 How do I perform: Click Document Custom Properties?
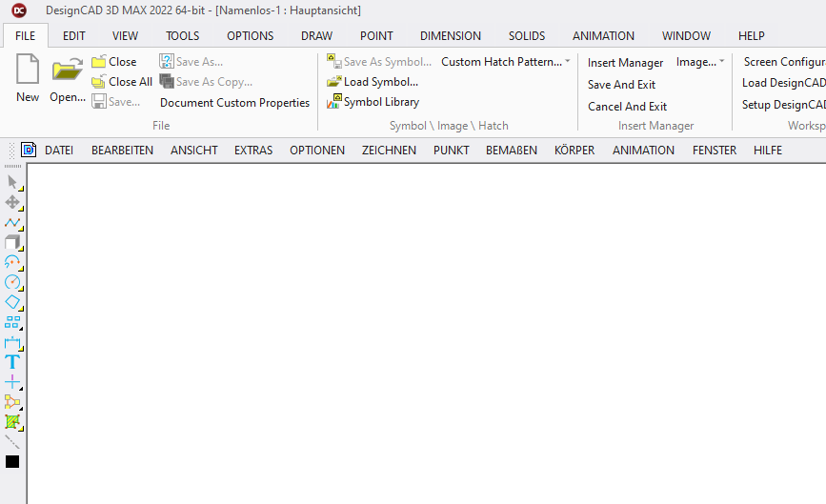point(234,103)
